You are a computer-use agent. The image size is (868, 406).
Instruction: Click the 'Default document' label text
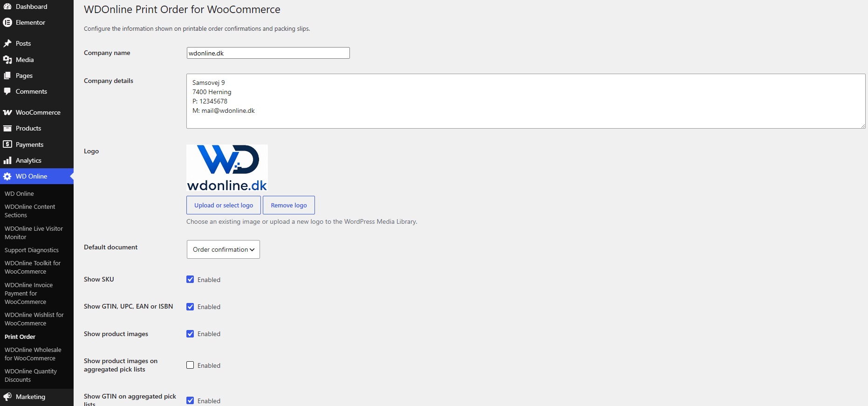click(x=110, y=247)
